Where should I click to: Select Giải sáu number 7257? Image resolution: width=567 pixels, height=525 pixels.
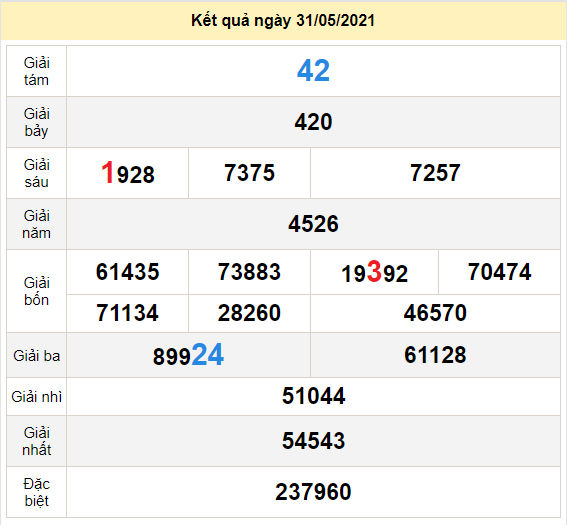(435, 172)
